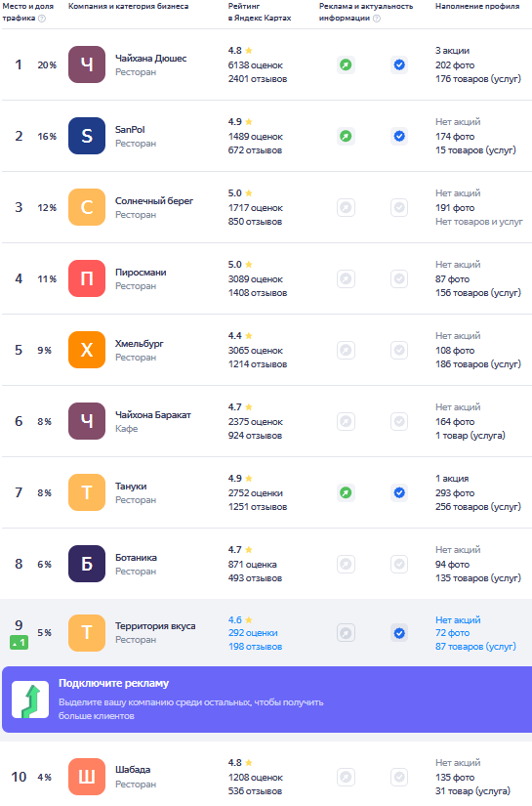Image resolution: width=532 pixels, height=806 pixels.
Task: Click the 'Подключите рекламу' banner
Action: coord(267,700)
